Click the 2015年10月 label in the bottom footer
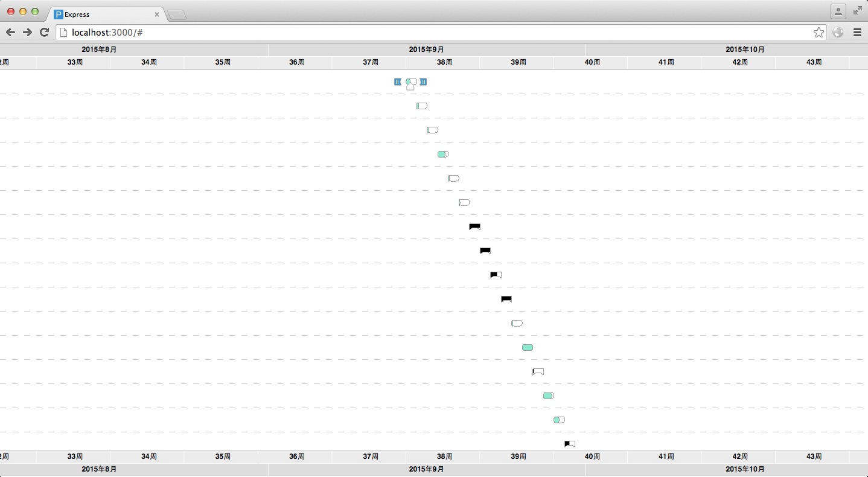 [745, 469]
